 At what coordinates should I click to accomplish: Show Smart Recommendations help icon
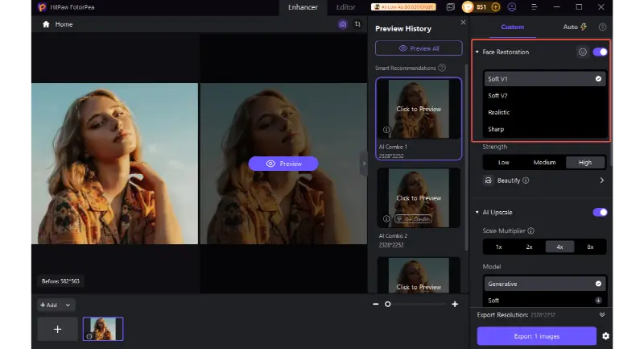[442, 68]
